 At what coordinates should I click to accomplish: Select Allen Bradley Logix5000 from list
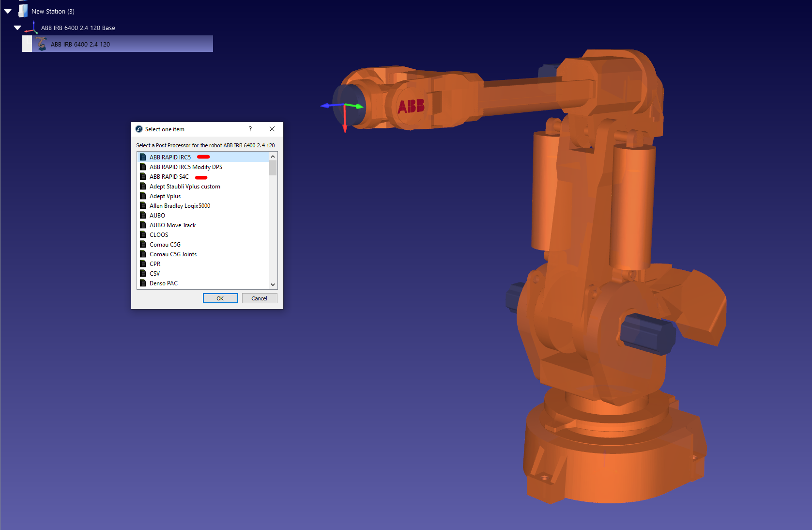tap(180, 206)
